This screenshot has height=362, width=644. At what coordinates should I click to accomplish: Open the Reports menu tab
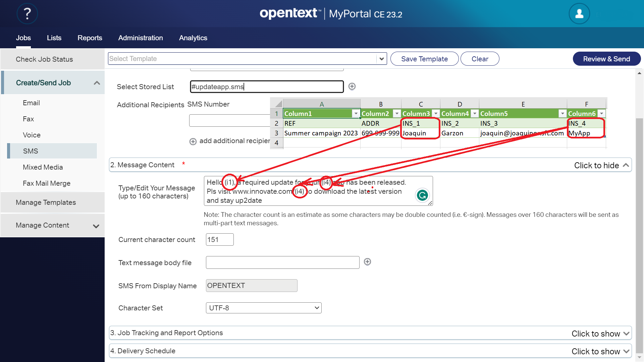[x=90, y=38]
